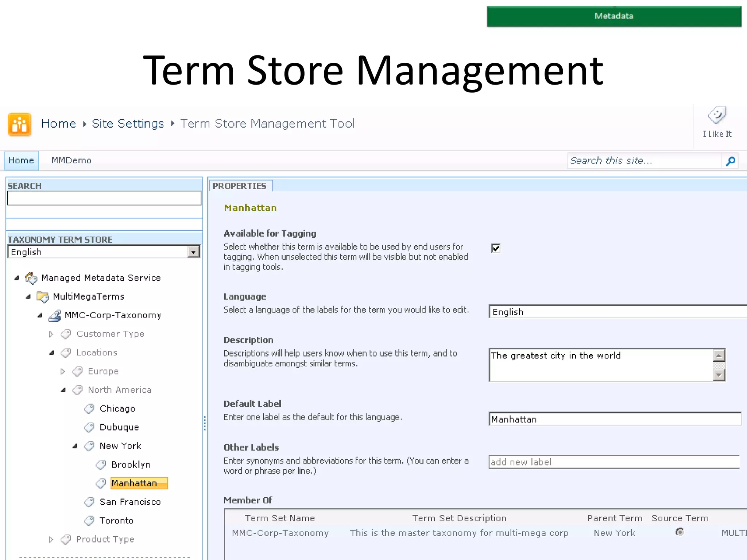Click the I Like It label

(717, 134)
